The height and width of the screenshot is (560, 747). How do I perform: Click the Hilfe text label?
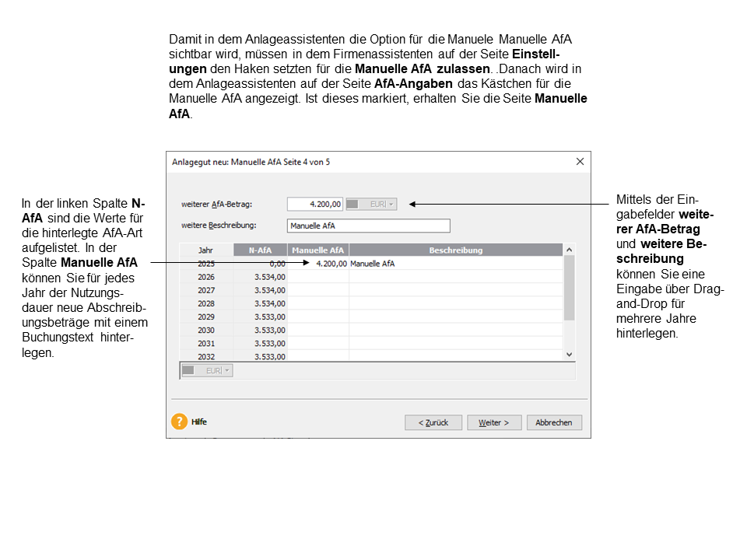click(x=199, y=422)
